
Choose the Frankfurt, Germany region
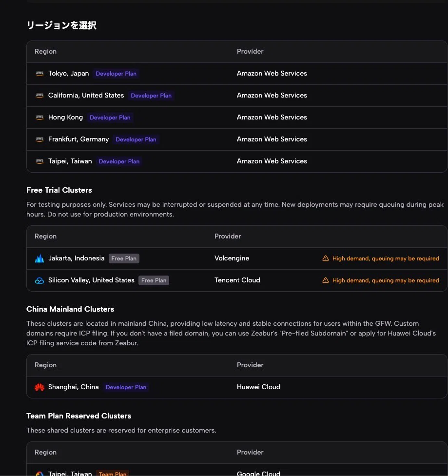click(x=237, y=139)
